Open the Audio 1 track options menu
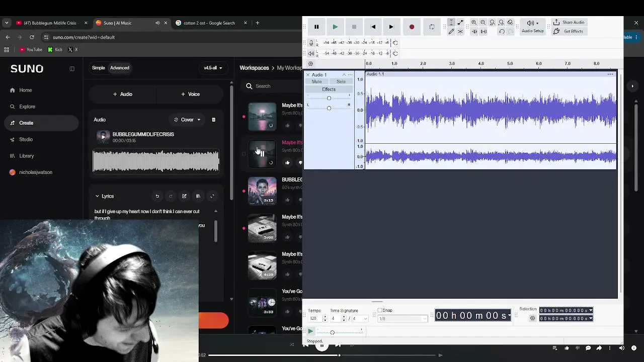This screenshot has width=644, height=362. click(x=350, y=75)
